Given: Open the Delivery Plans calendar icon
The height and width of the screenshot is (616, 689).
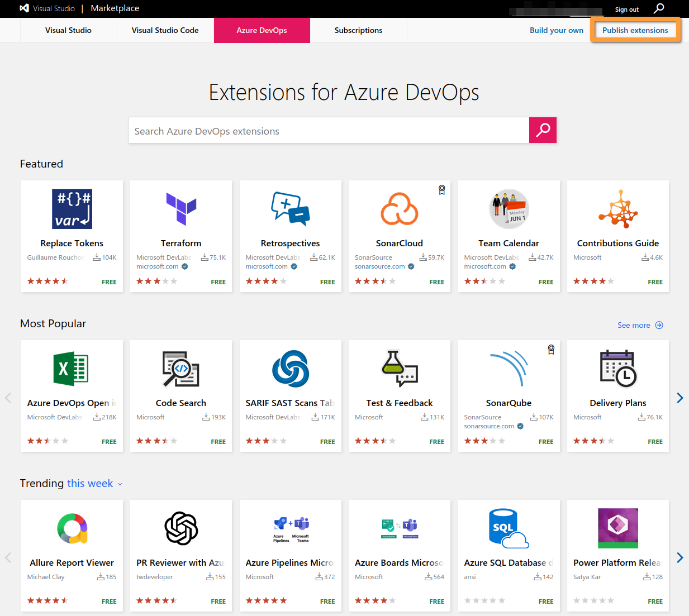Looking at the screenshot, I should pos(618,369).
